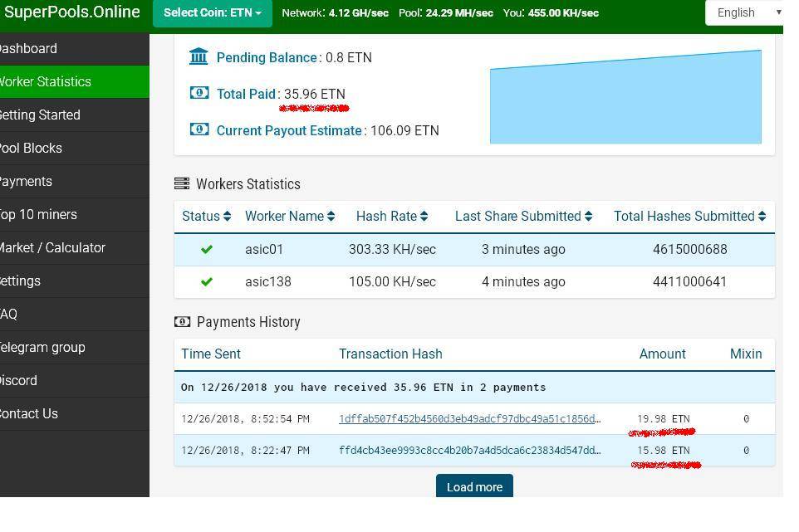
Task: Click the Pending Balance bank icon
Action: click(199, 56)
